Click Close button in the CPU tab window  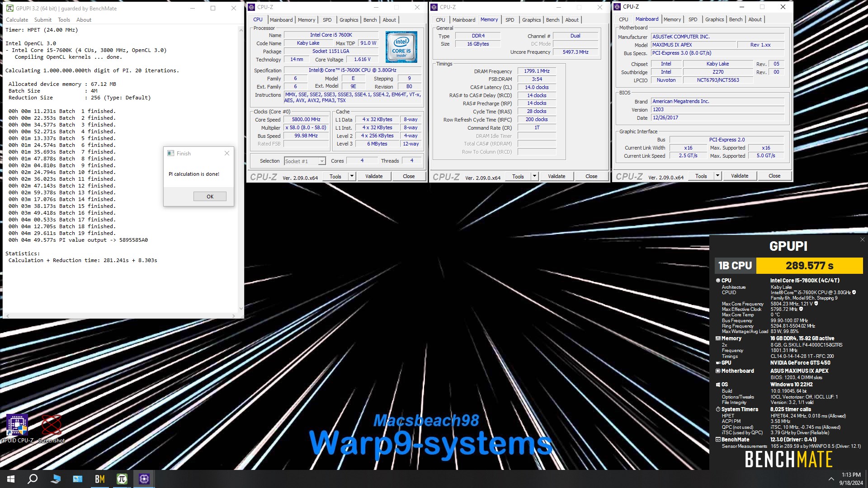point(409,176)
